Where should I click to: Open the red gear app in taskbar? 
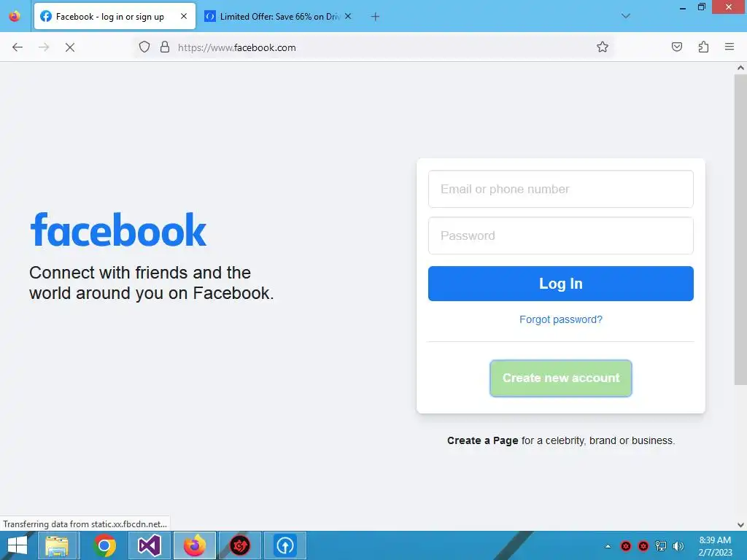point(240,545)
